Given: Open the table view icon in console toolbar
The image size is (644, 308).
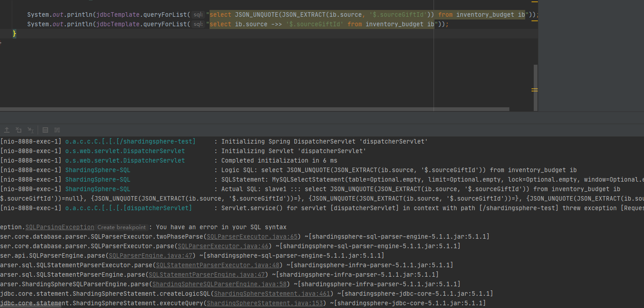Looking at the screenshot, I should coord(45,130).
